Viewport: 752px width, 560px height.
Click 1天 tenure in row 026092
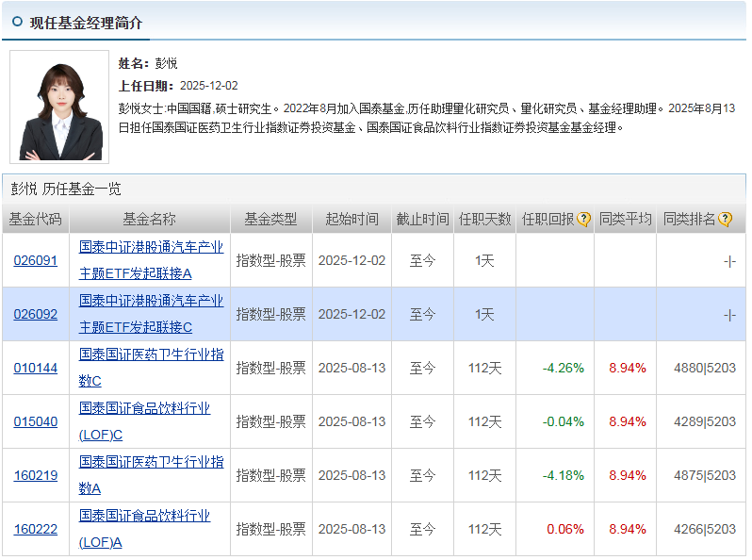tap(485, 314)
